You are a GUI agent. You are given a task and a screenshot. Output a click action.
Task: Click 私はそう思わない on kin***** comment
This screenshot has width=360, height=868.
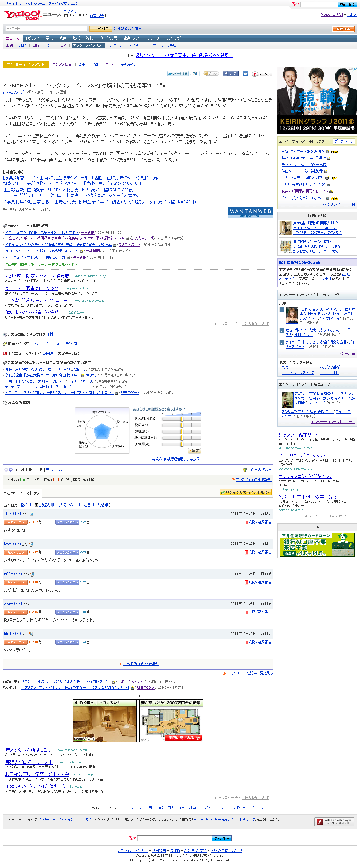67,642
